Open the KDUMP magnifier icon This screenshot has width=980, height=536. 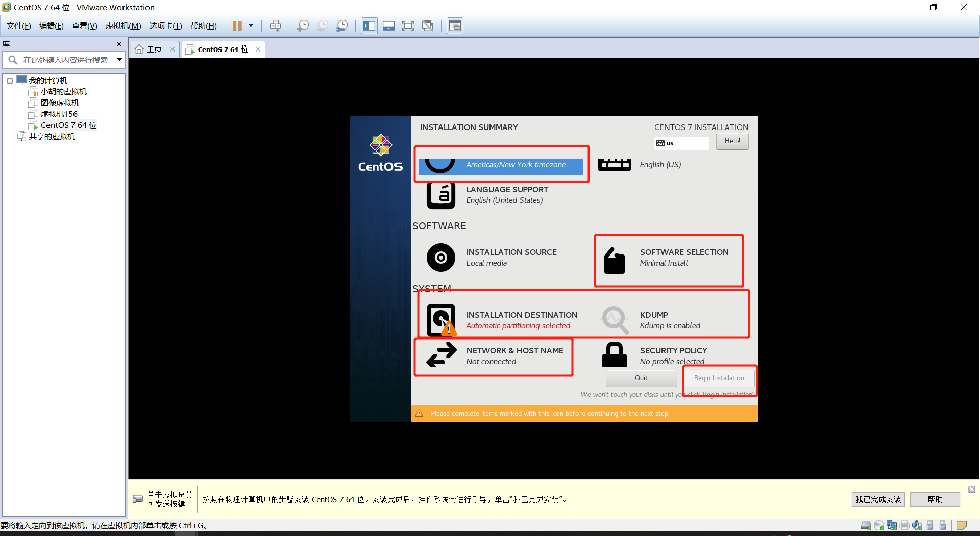pos(615,320)
